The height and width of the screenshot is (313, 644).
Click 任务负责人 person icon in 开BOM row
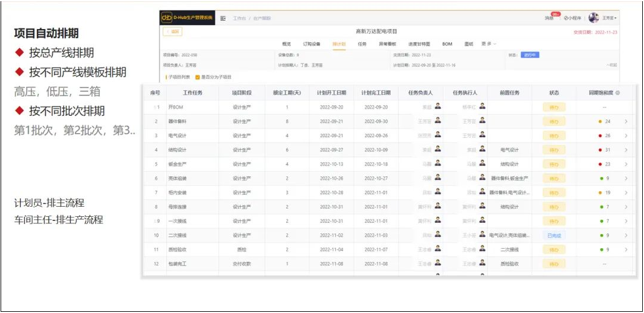(437, 107)
